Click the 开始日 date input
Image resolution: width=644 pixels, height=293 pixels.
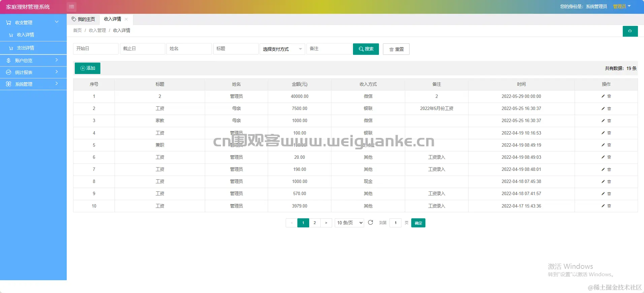[x=96, y=49]
